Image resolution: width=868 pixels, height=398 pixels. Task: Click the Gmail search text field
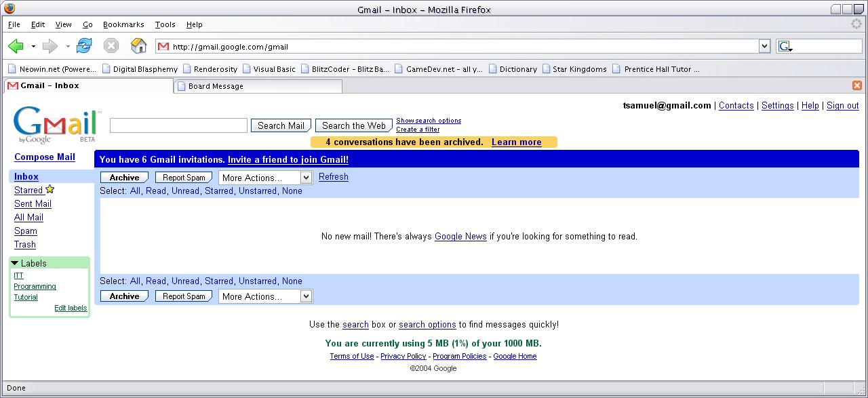click(x=178, y=125)
